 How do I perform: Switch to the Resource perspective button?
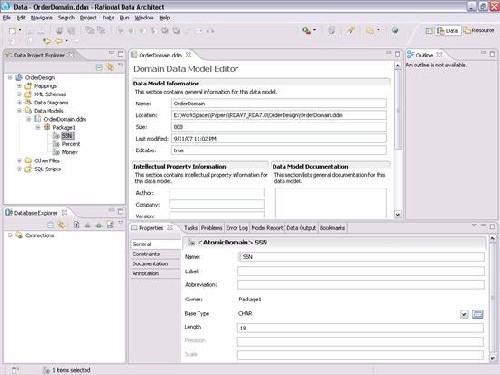[479, 31]
